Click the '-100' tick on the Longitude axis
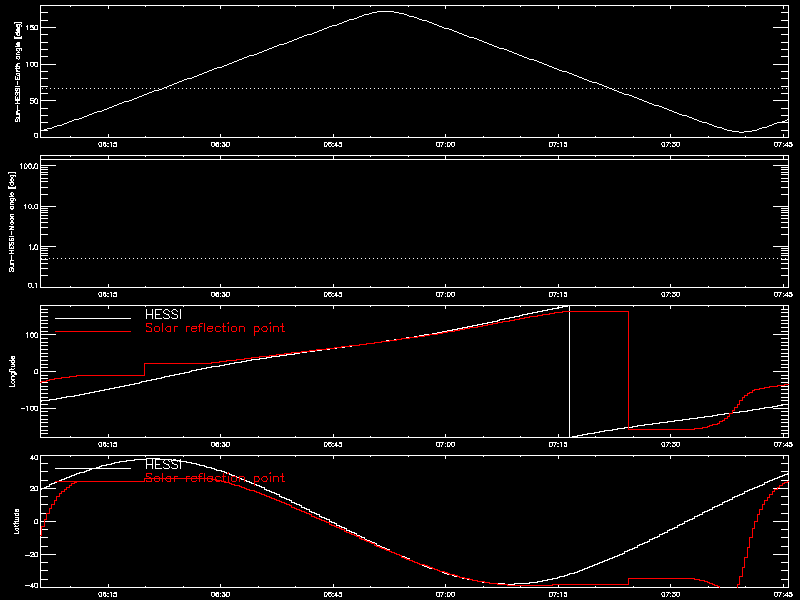This screenshot has height=600, width=800. 30,409
